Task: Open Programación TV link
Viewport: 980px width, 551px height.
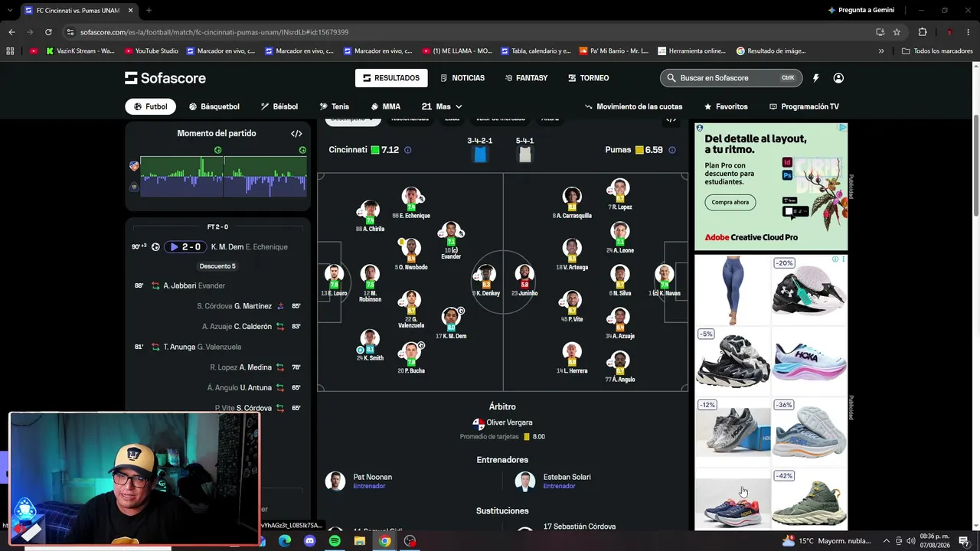Action: (x=804, y=106)
